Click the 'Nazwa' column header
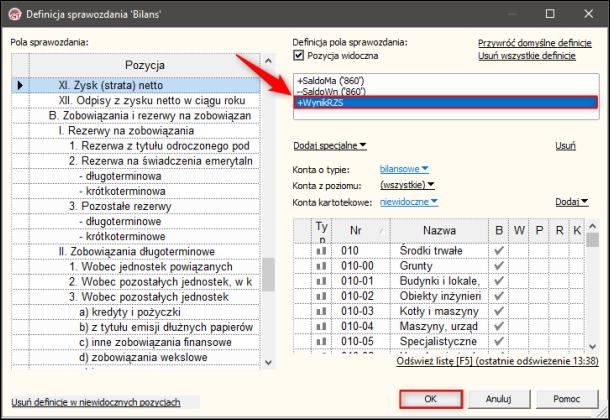 click(439, 230)
